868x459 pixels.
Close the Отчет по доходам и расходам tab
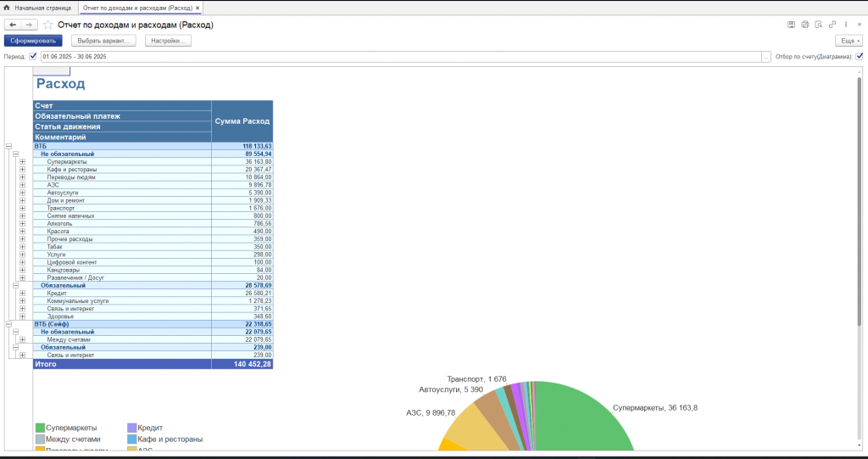198,8
